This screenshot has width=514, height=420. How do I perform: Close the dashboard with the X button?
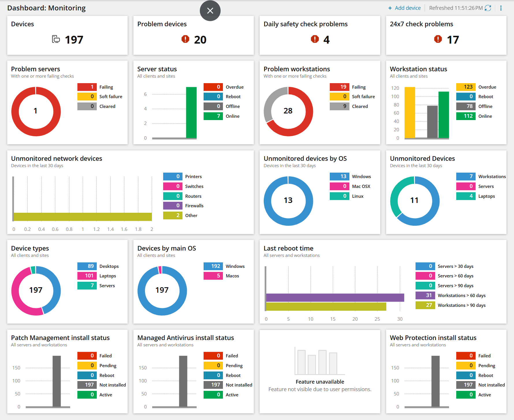click(x=210, y=11)
